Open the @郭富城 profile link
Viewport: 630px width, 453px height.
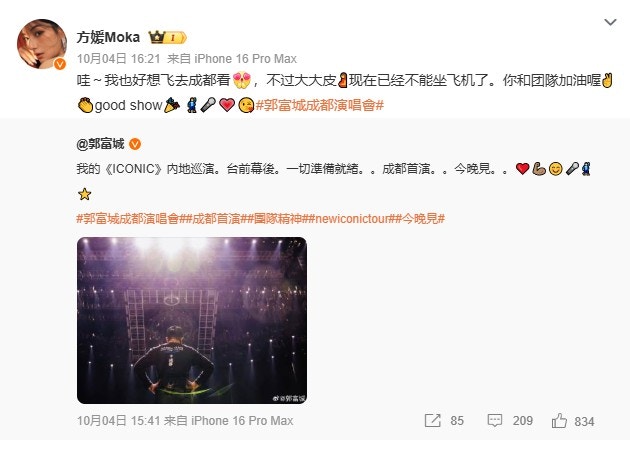(100, 144)
